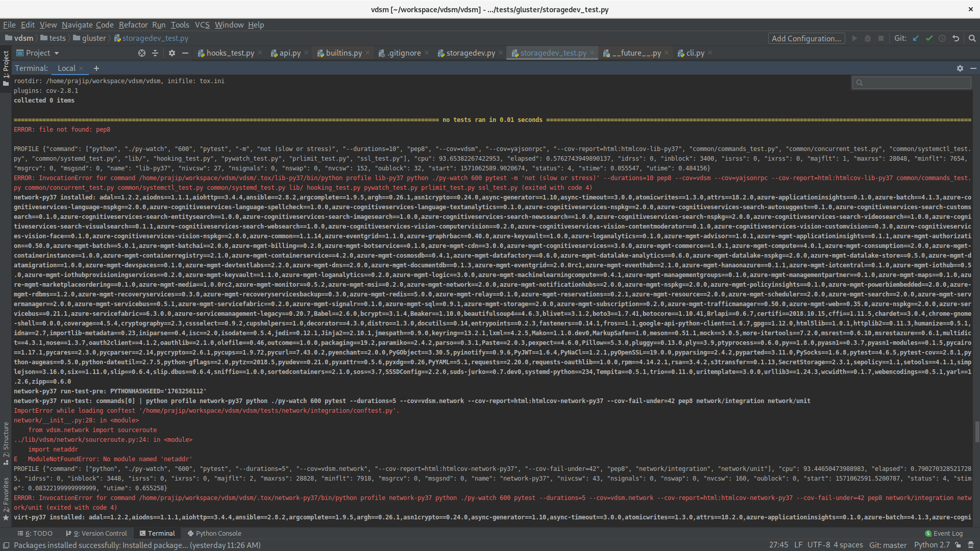980x551 pixels.
Task: Open the VCS menu
Action: (202, 24)
